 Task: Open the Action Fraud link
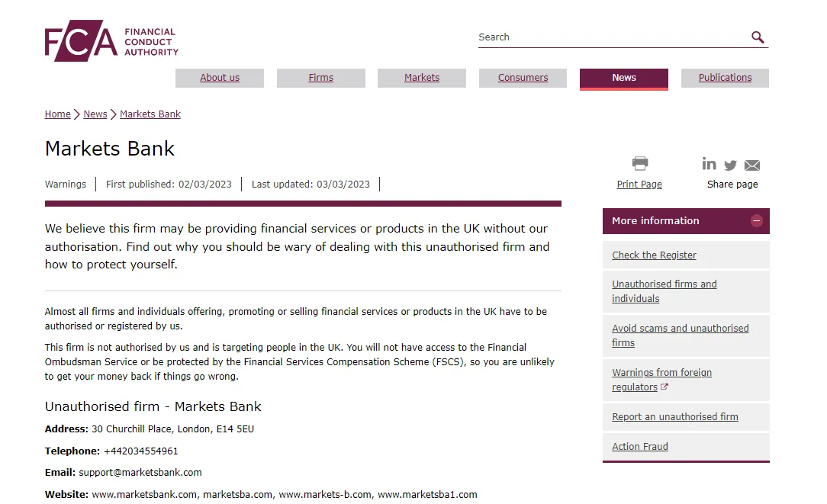click(640, 447)
